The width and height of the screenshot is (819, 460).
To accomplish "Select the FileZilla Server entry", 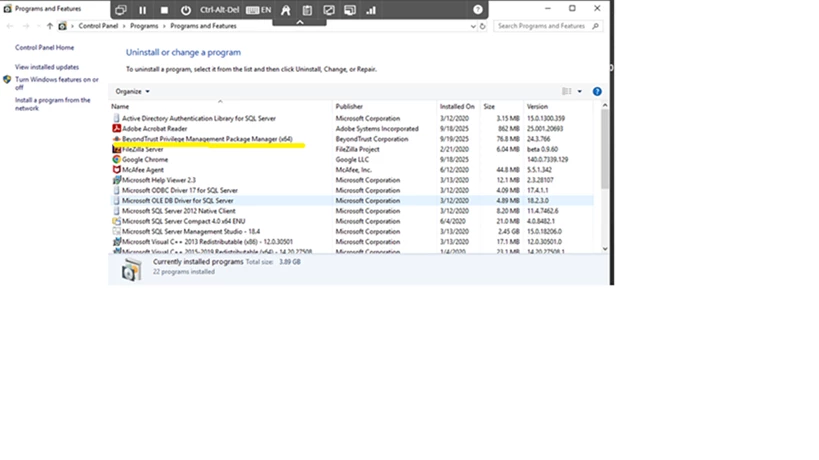I will click(352, 149).
